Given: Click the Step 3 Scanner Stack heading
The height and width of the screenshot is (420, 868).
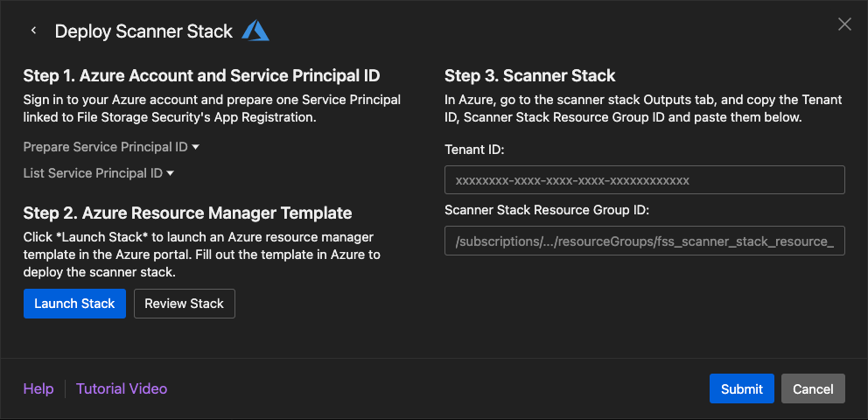Looking at the screenshot, I should pyautogui.click(x=529, y=75).
